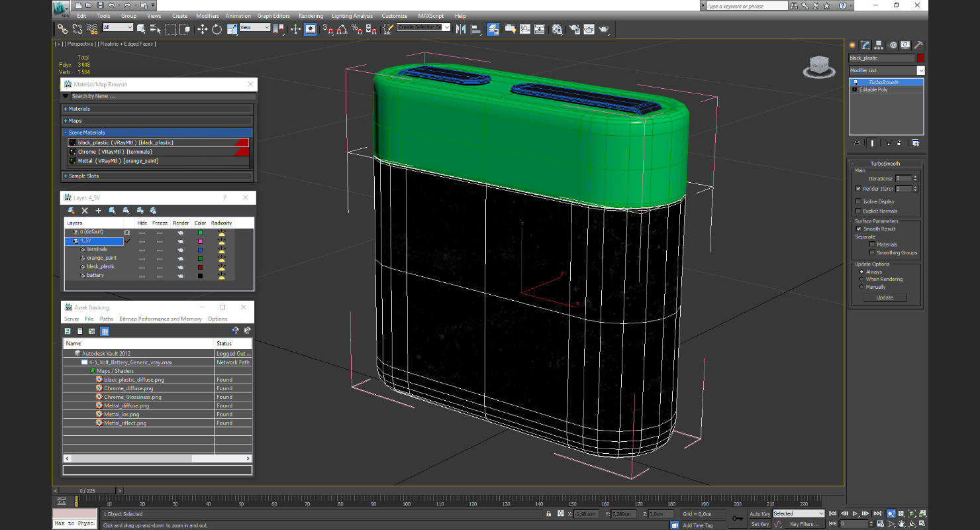Click the Set Key button
Viewport: 980px width, 530px height.
coord(759,524)
